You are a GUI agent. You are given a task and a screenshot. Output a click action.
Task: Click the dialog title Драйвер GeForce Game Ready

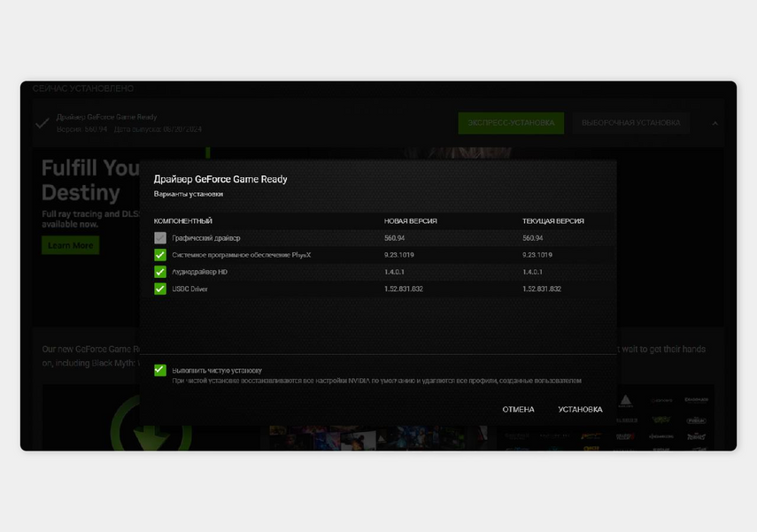(220, 179)
